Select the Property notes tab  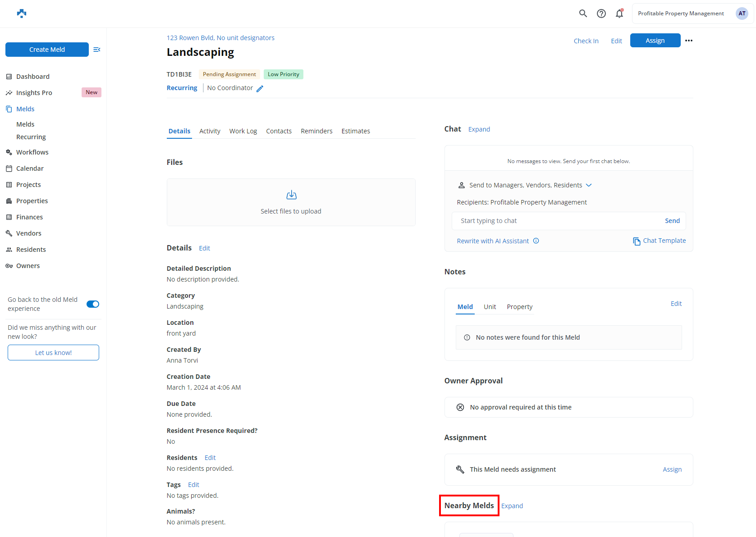(x=519, y=307)
